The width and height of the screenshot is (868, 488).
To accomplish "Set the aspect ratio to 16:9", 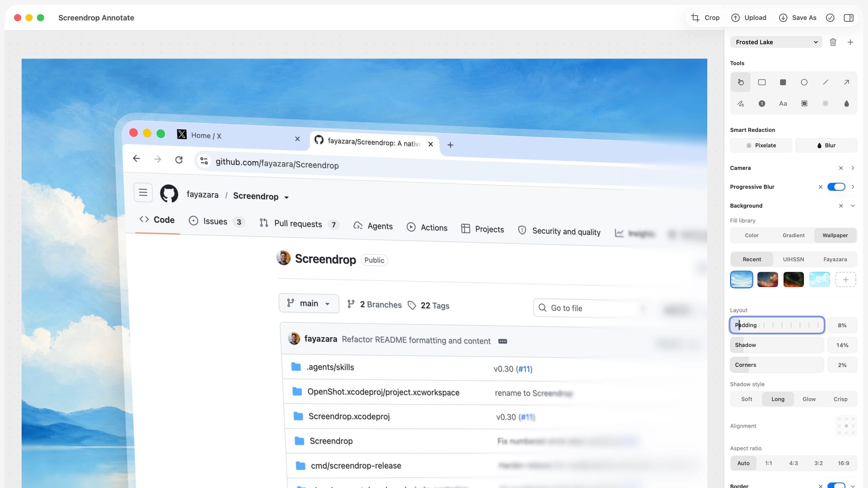I will click(844, 463).
